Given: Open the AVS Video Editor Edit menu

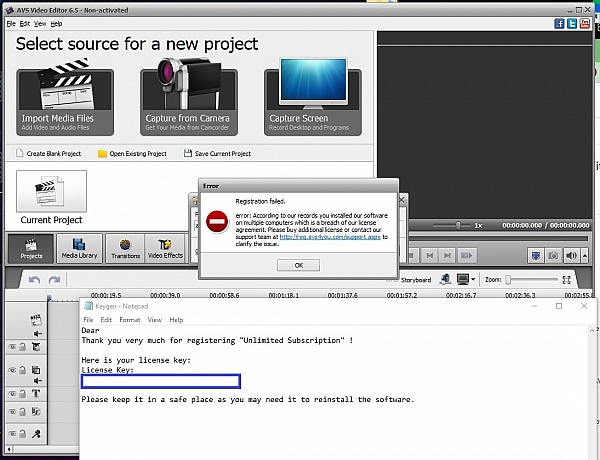Looking at the screenshot, I should [25, 24].
